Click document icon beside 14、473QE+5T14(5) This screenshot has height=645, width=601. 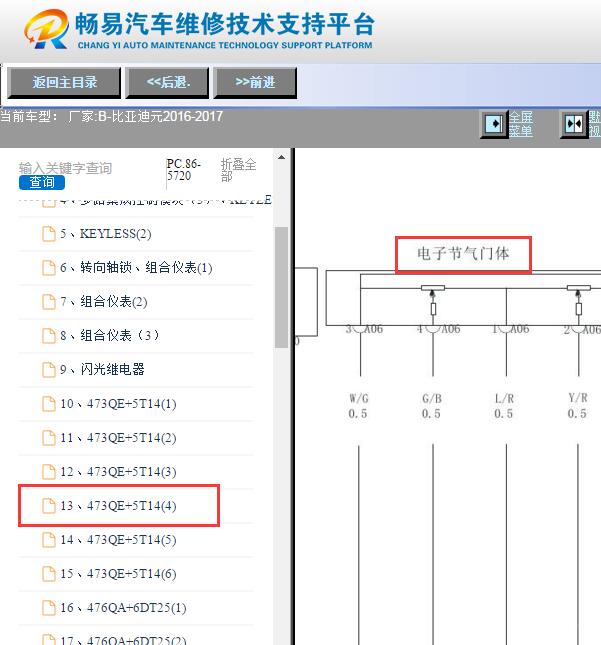49,540
